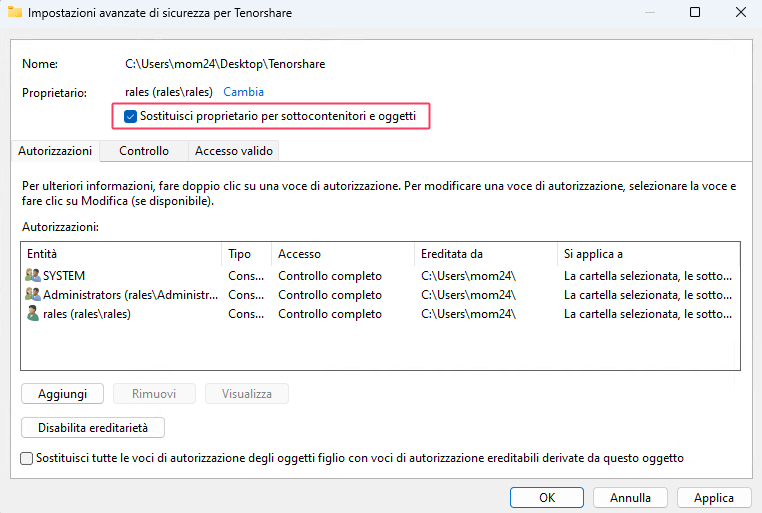This screenshot has width=762, height=513.
Task: Click the SYSTEM group icon
Action: (x=33, y=275)
